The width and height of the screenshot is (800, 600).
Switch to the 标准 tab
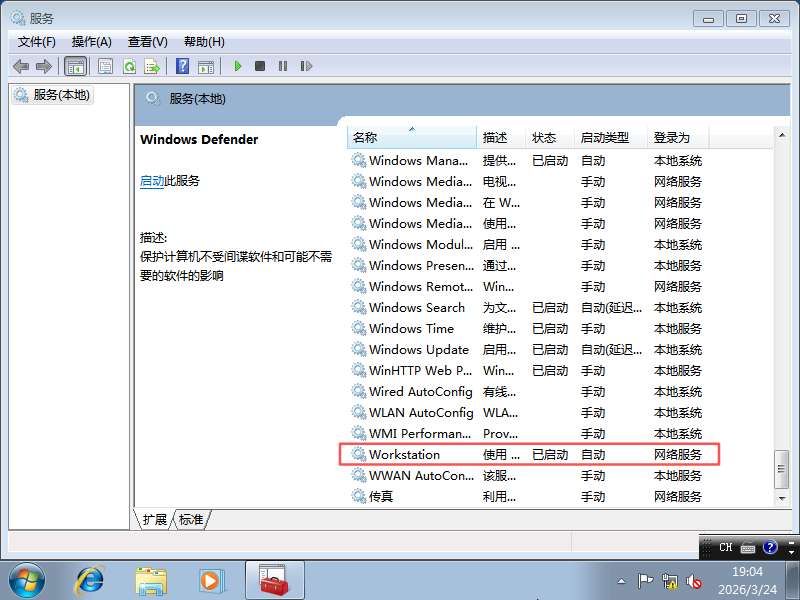pyautogui.click(x=191, y=519)
